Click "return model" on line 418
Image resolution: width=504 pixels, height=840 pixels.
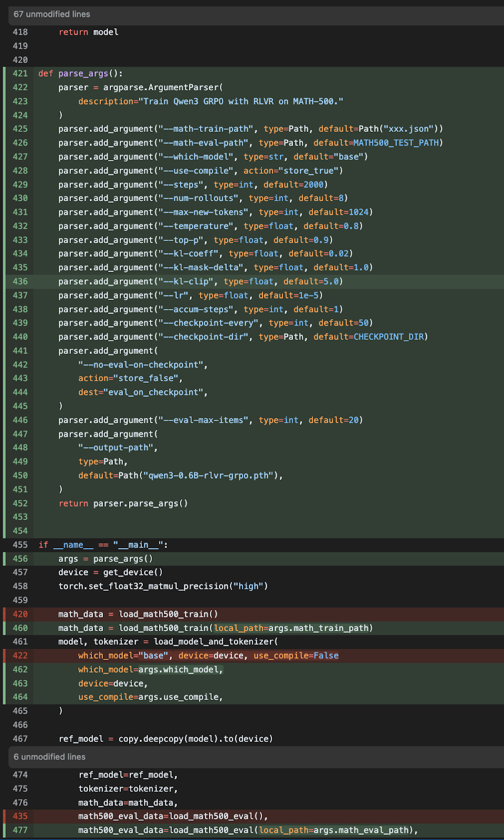(x=88, y=32)
